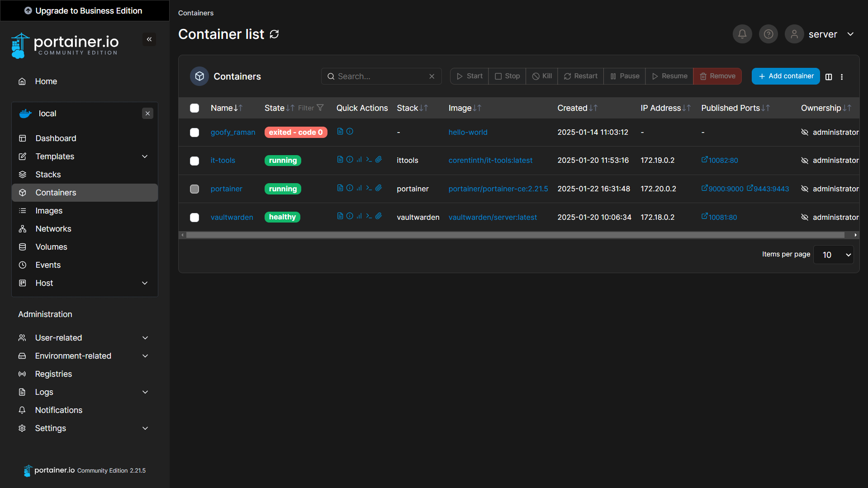868x488 pixels.
Task: Refresh the container list
Action: coord(274,34)
